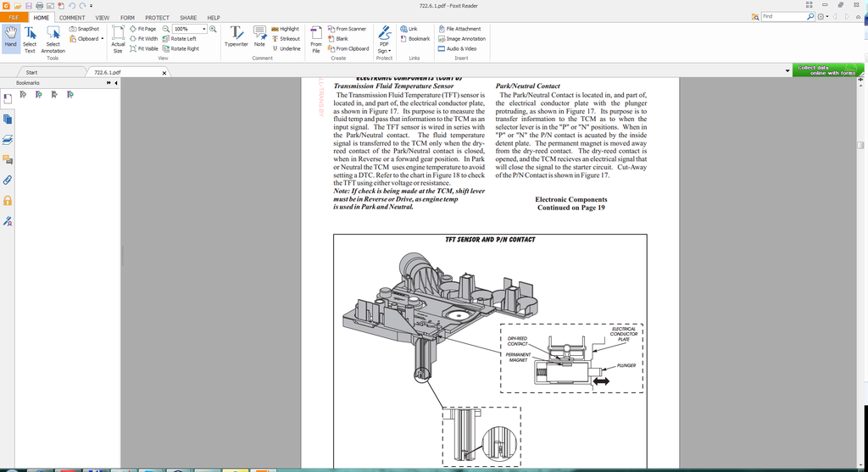Show the Security lock panel
Screen dimensions: 868x472
8,201
